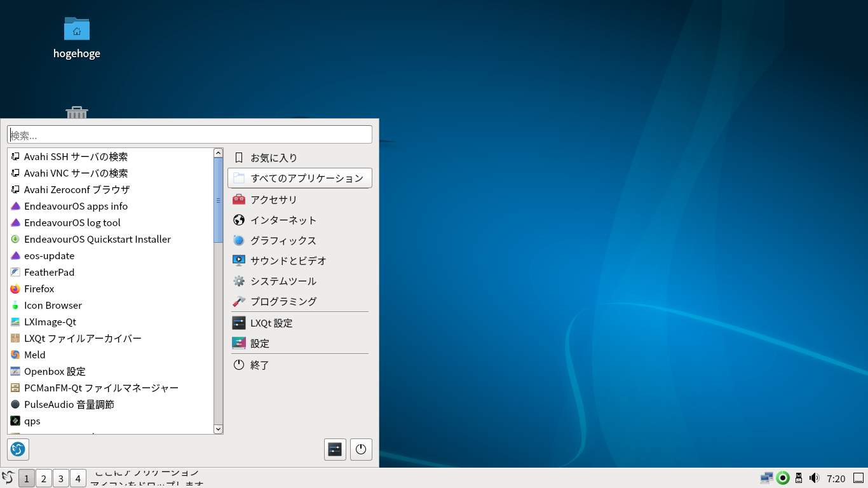The image size is (868, 488).
Task: Launch qps process manager
Action: pos(32,421)
